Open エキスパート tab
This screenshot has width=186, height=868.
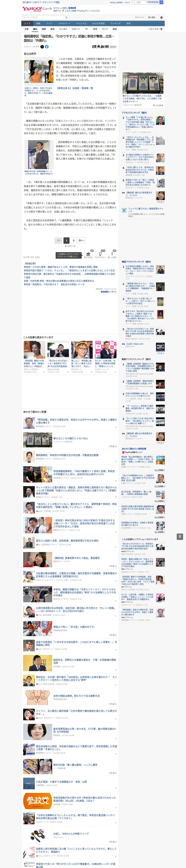[64, 24]
